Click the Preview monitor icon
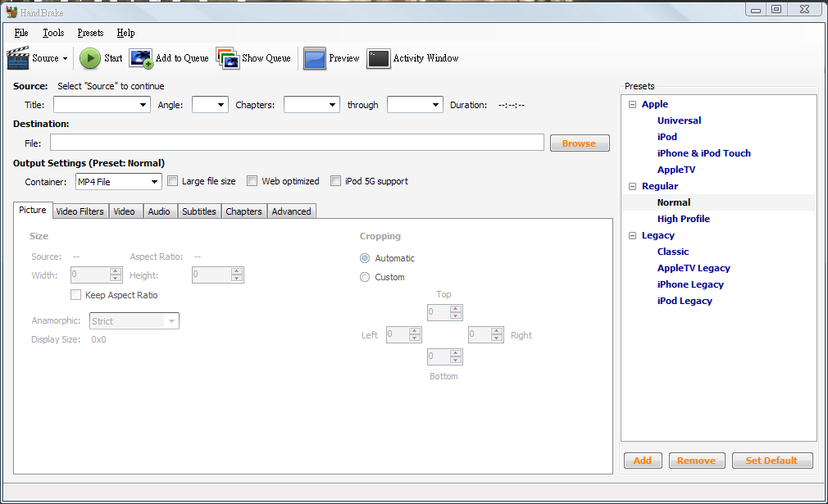828x504 pixels. (314, 58)
